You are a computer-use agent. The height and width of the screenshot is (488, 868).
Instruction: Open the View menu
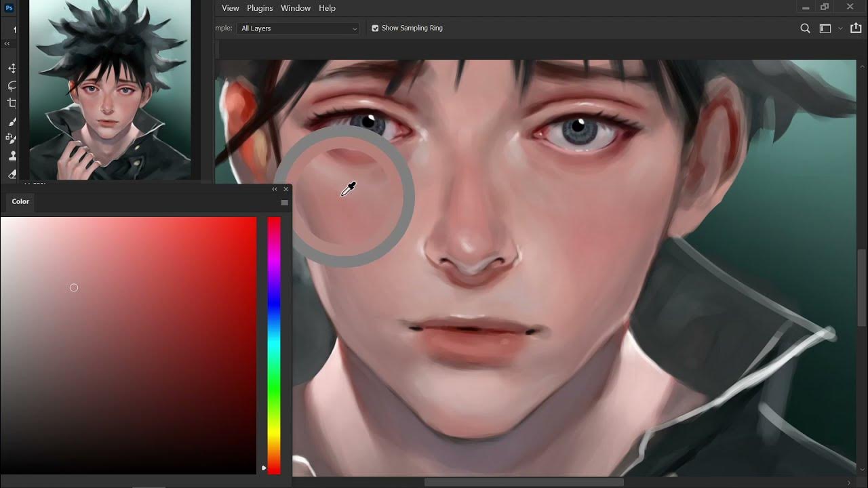[231, 8]
